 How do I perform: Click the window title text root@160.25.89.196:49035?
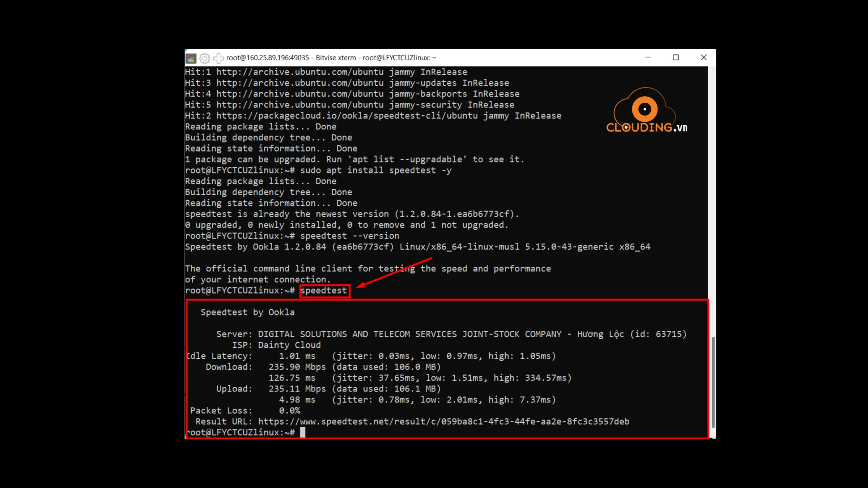[268, 58]
